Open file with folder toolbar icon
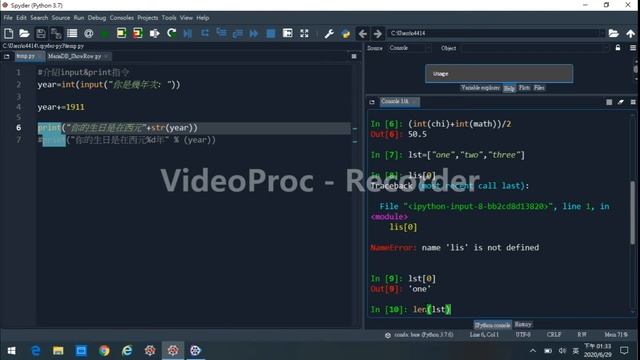640x360 pixels. (x=24, y=33)
